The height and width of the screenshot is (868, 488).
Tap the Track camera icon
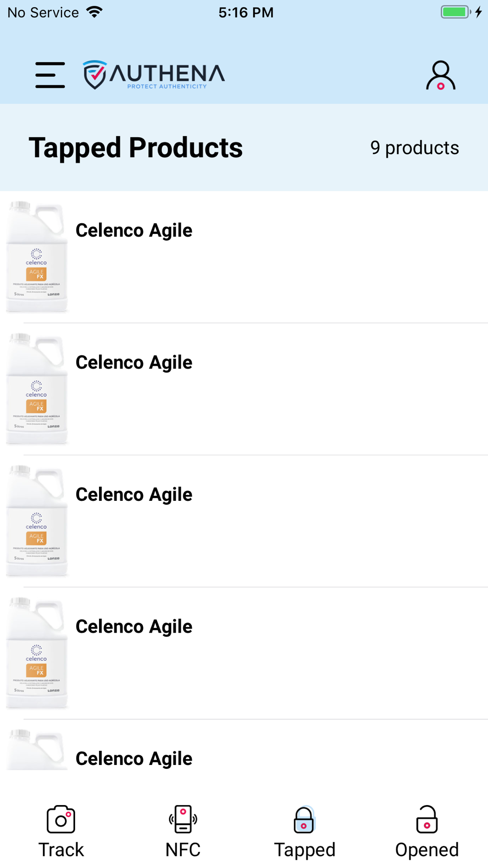coord(61,819)
